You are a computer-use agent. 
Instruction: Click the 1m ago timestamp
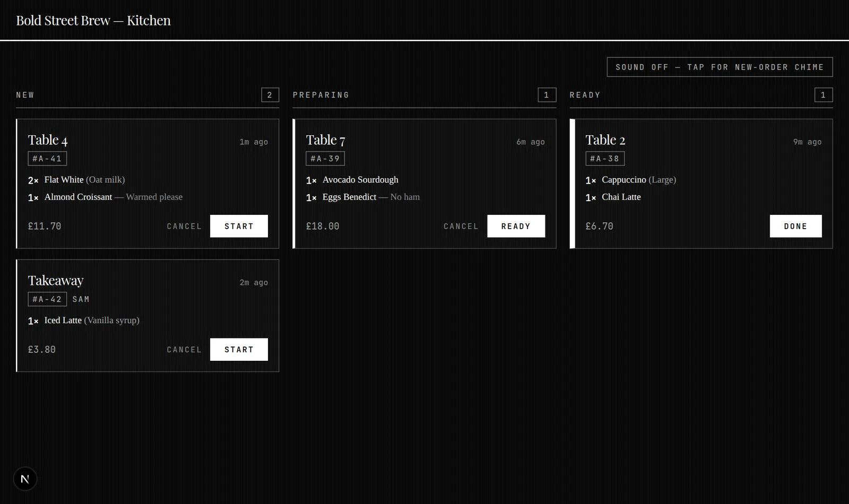tap(254, 142)
